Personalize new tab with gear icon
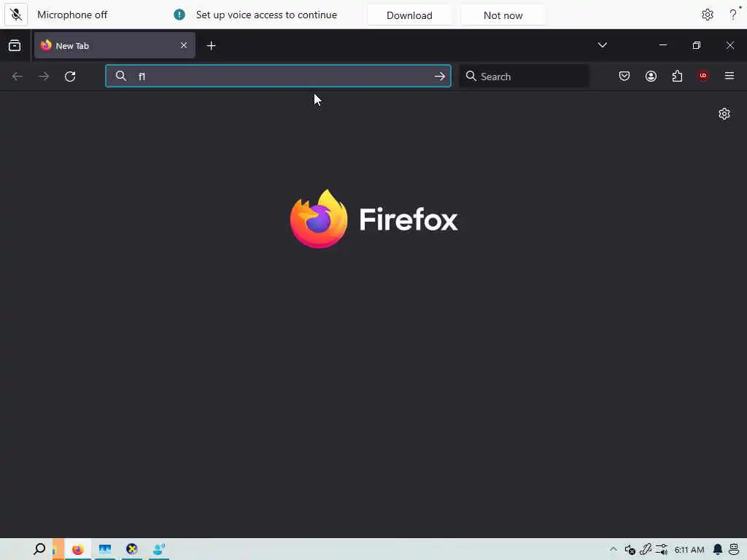747x560 pixels. click(x=724, y=114)
